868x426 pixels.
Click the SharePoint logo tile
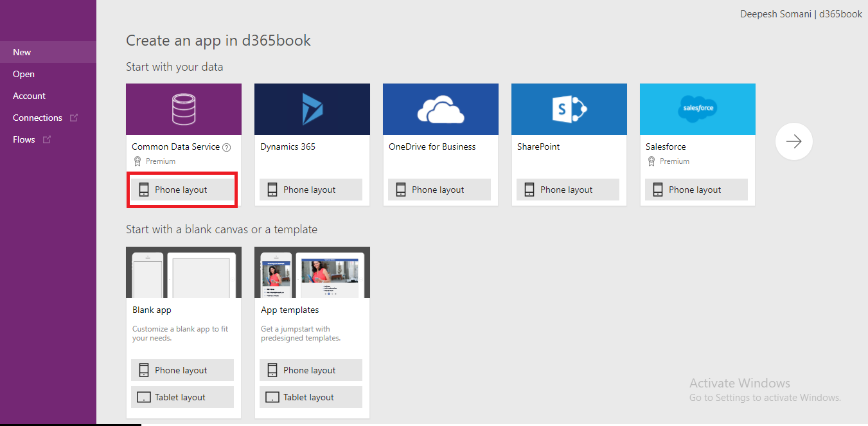(569, 109)
